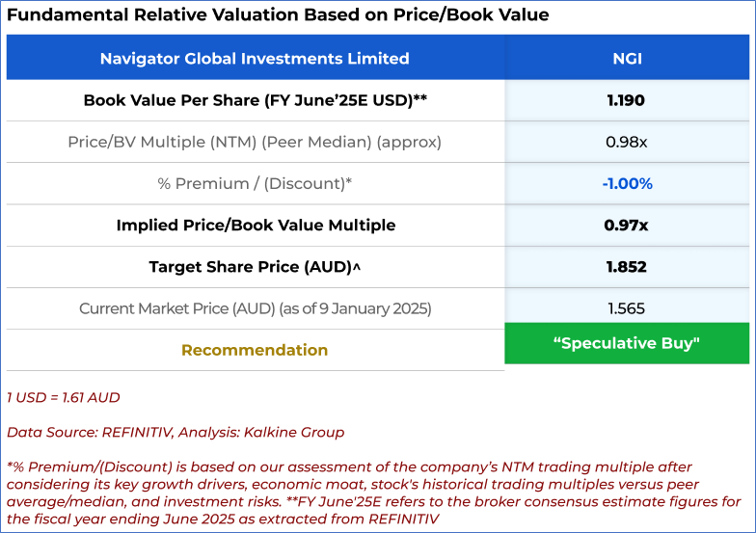Click the target price value '1.852'
756x533 pixels.
[x=627, y=267]
